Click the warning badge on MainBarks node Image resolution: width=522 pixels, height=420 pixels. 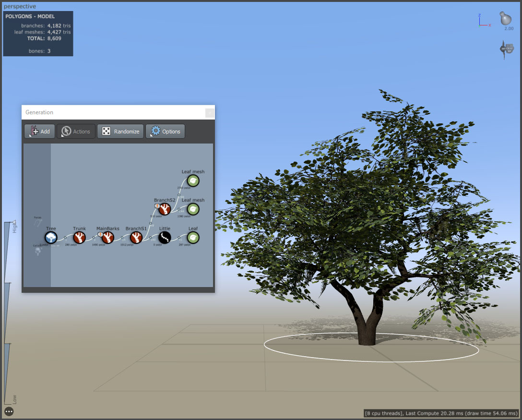tap(100, 235)
